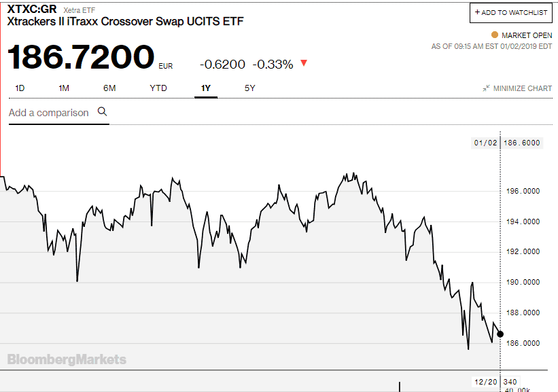This screenshot has height=392, width=558.
Task: Click the XTXC:GR ticker symbol
Action: click(x=32, y=10)
